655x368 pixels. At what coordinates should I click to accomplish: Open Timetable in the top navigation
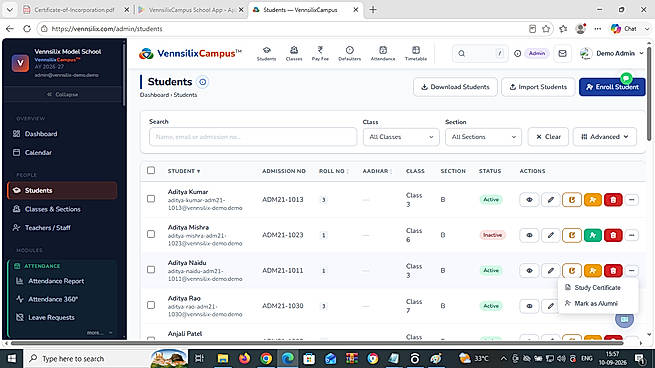416,54
